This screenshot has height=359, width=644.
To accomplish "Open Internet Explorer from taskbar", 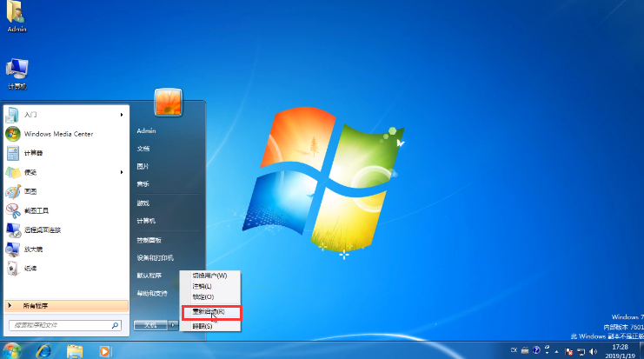I will 43,351.
